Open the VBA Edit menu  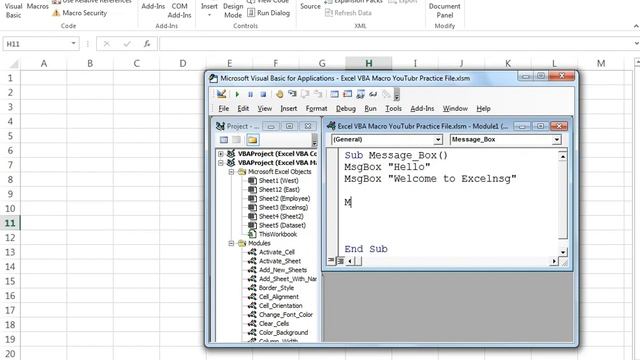coord(243,109)
